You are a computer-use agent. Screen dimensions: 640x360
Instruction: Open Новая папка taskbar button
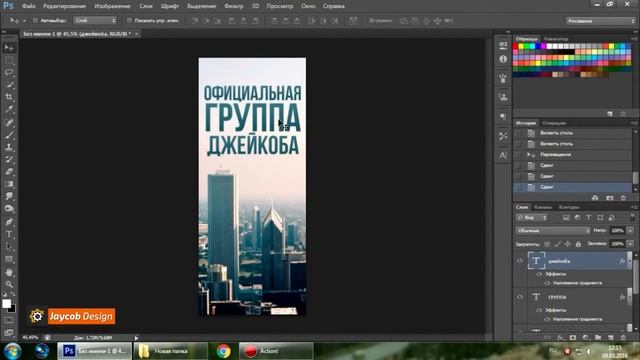171,351
